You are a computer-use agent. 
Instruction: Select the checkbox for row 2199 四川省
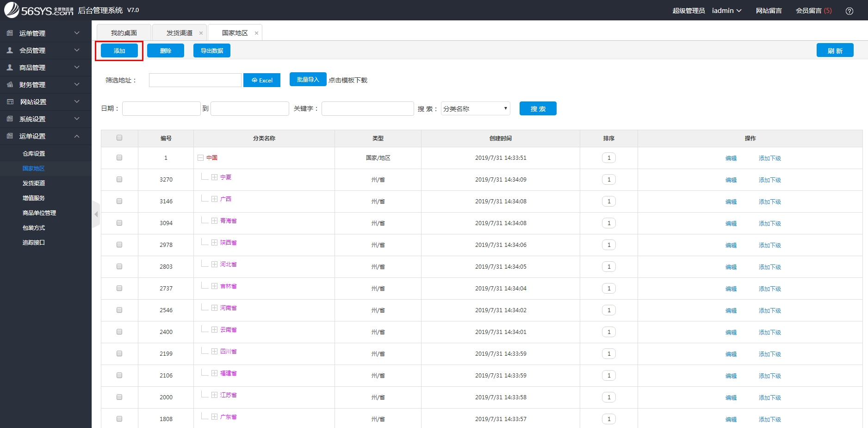[x=119, y=353]
